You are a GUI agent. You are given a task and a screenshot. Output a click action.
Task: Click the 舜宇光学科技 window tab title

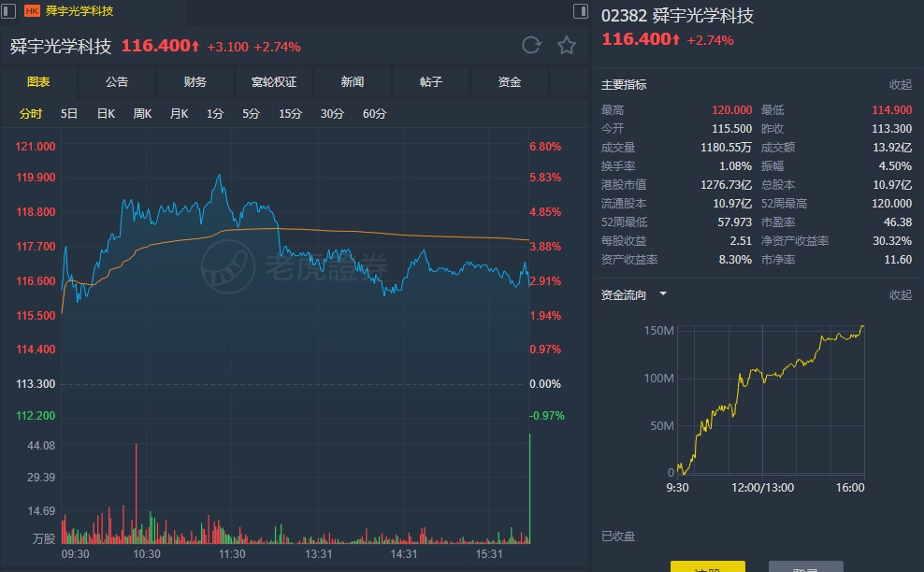pyautogui.click(x=79, y=11)
